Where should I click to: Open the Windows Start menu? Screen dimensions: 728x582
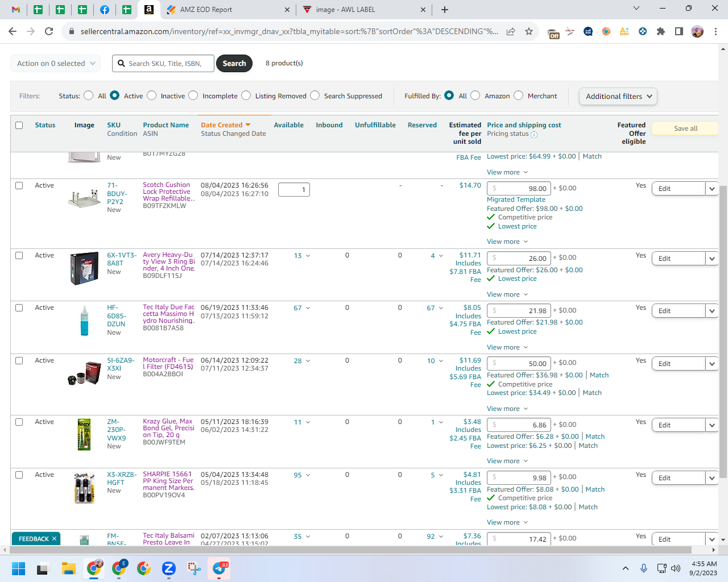click(18, 568)
